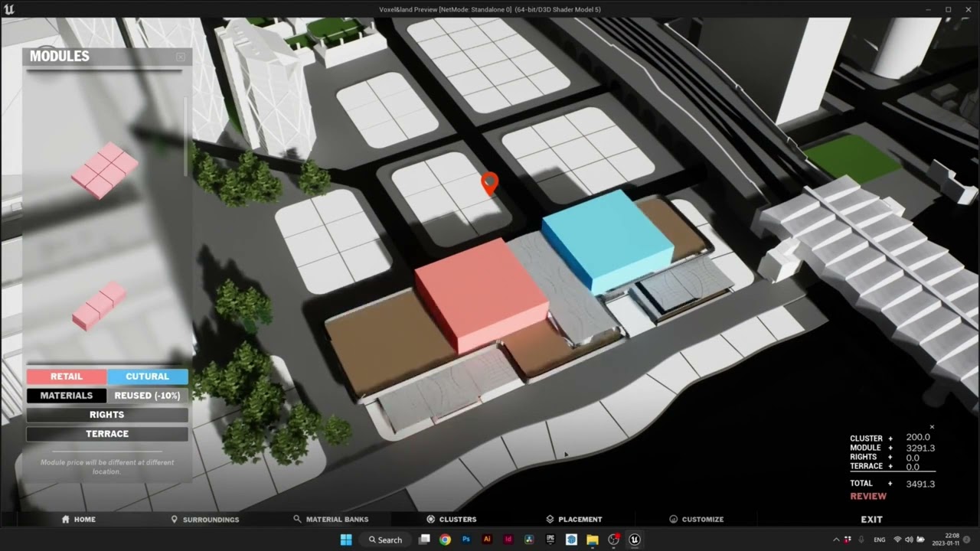
Task: Click the Home house icon
Action: [66, 519]
